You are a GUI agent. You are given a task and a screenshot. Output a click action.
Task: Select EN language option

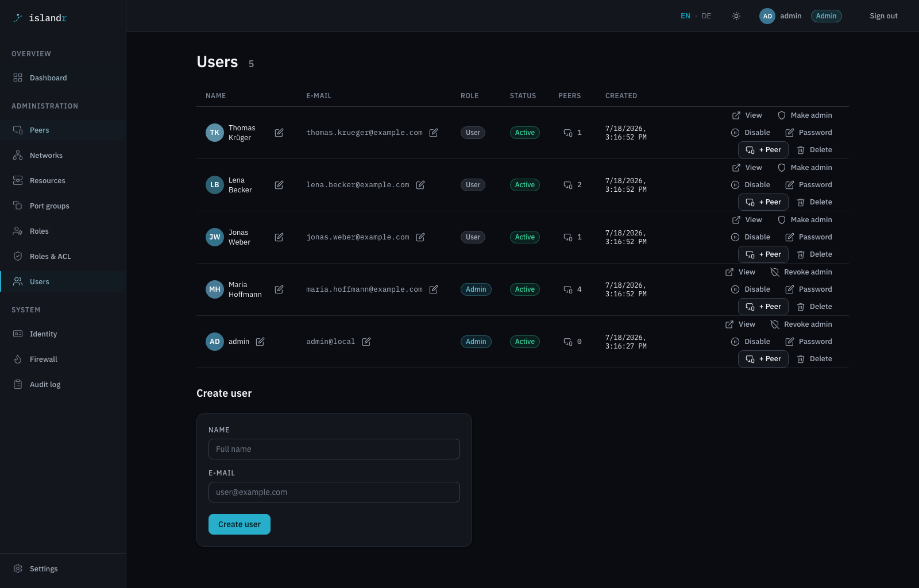685,16
